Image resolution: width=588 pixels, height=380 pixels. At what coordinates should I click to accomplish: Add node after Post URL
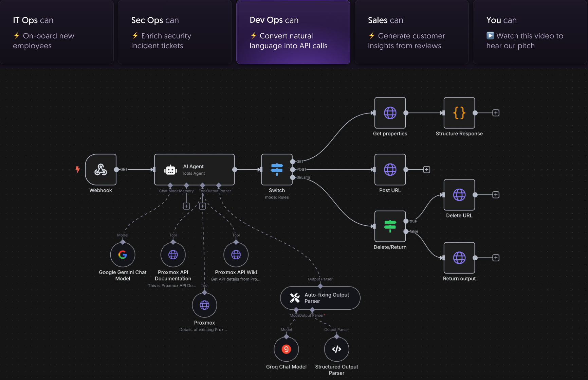tap(427, 170)
